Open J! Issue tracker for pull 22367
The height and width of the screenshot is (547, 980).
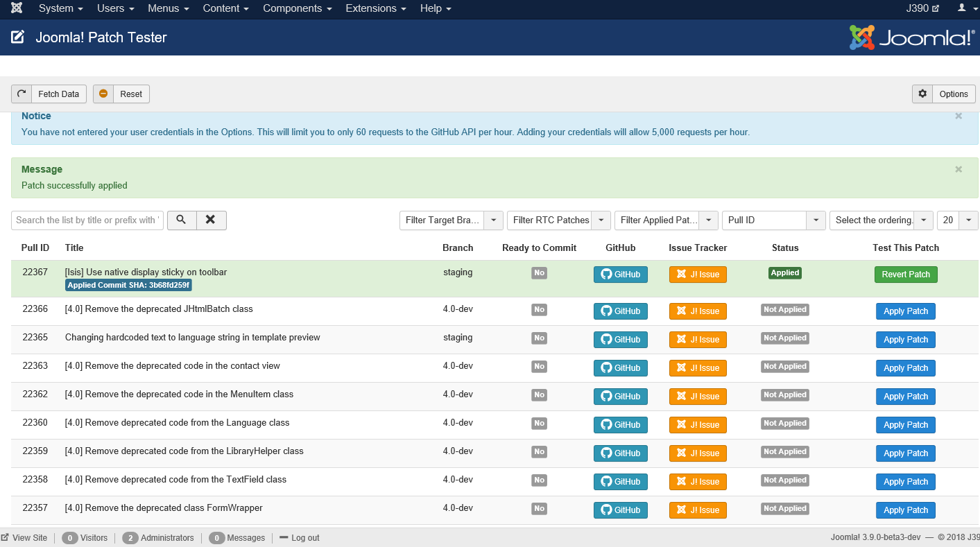click(x=698, y=275)
